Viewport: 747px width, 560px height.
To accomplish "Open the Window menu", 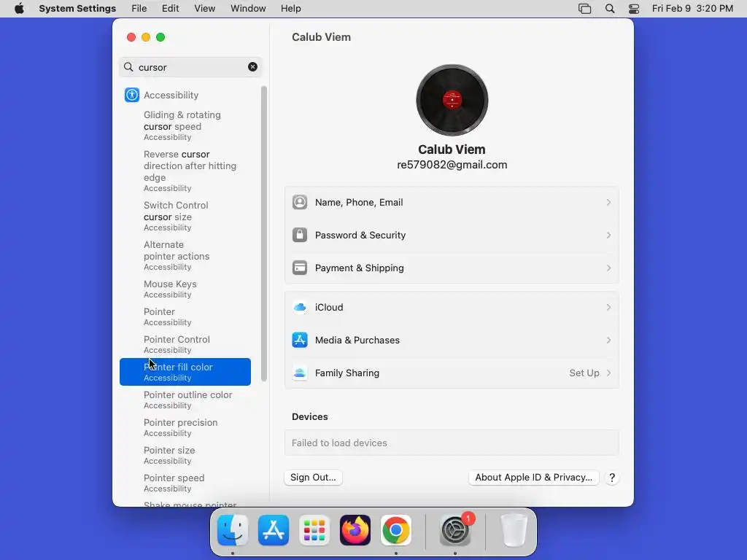I will click(248, 9).
